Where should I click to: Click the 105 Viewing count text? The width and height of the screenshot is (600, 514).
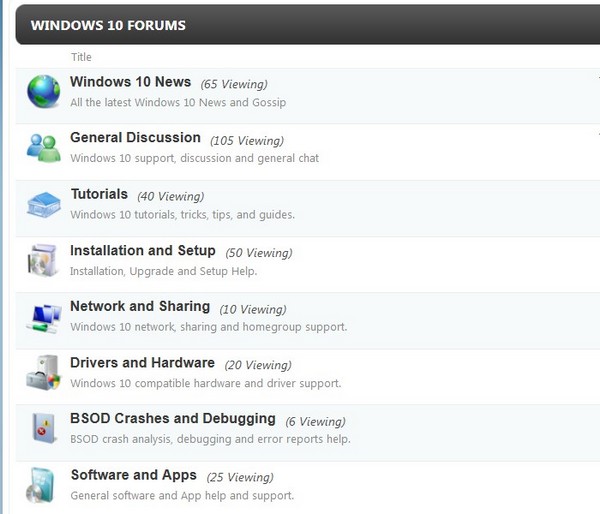click(x=247, y=141)
